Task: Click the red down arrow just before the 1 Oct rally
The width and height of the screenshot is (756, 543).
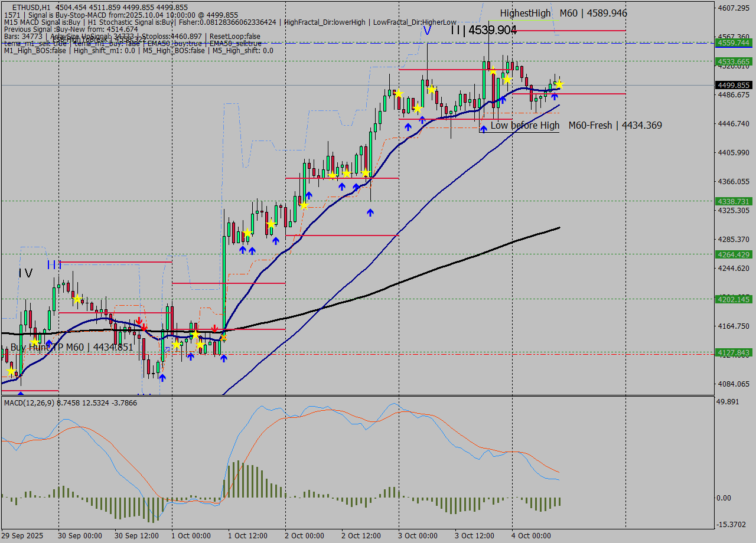Action: (215, 329)
